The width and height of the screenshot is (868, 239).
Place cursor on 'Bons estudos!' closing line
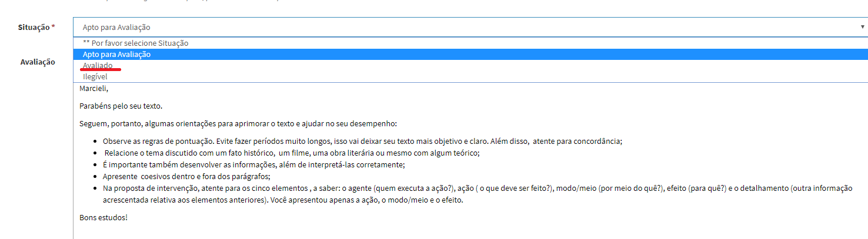(104, 218)
